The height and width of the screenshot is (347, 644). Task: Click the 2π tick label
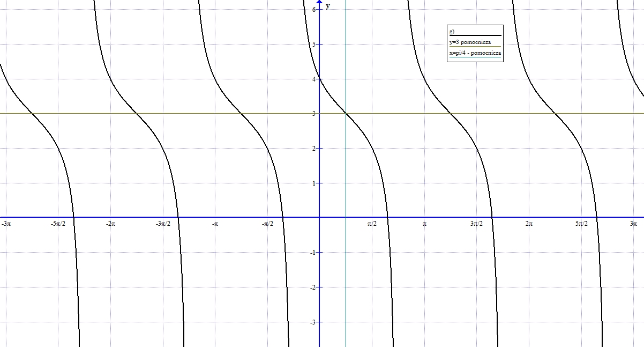[x=529, y=224]
